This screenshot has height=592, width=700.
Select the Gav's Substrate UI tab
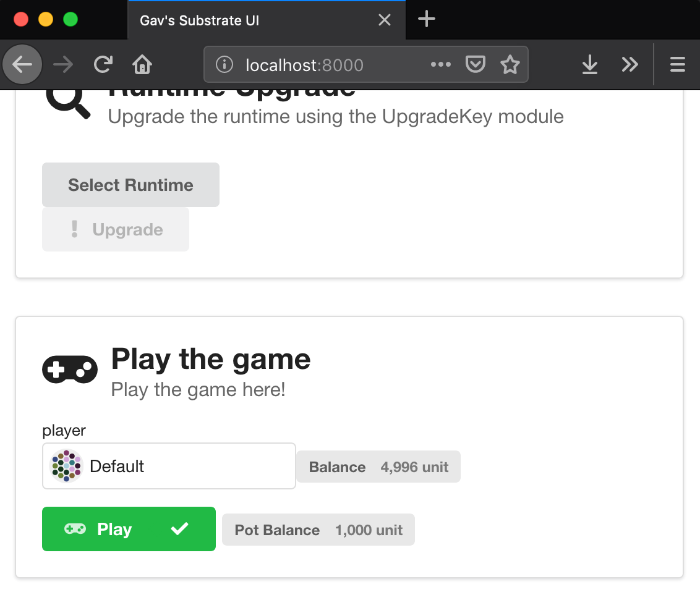pyautogui.click(x=267, y=20)
